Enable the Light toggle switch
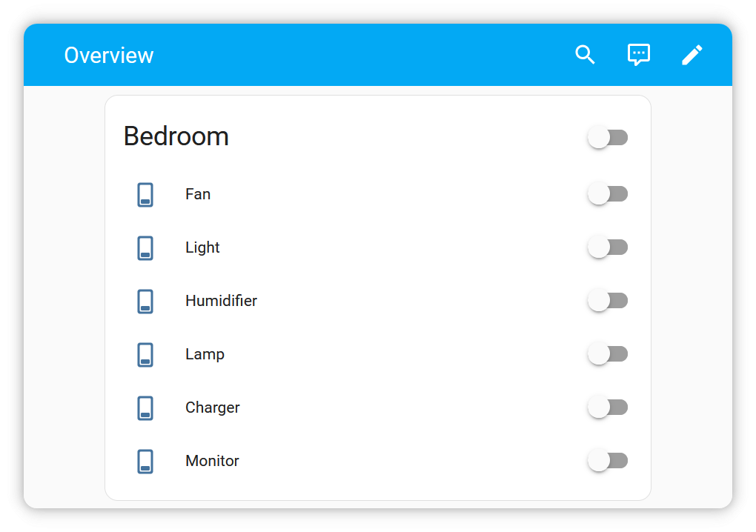The image size is (756, 532). (x=608, y=247)
